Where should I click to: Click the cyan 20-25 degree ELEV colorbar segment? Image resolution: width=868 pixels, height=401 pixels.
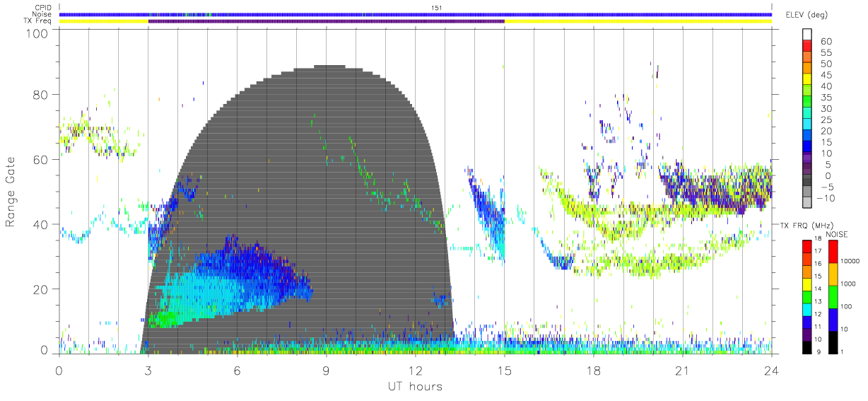pos(807,124)
